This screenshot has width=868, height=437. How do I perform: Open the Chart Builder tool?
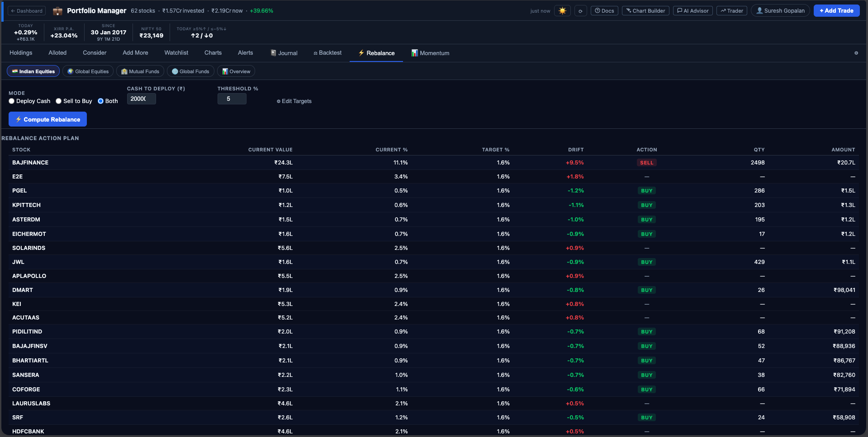tap(645, 10)
